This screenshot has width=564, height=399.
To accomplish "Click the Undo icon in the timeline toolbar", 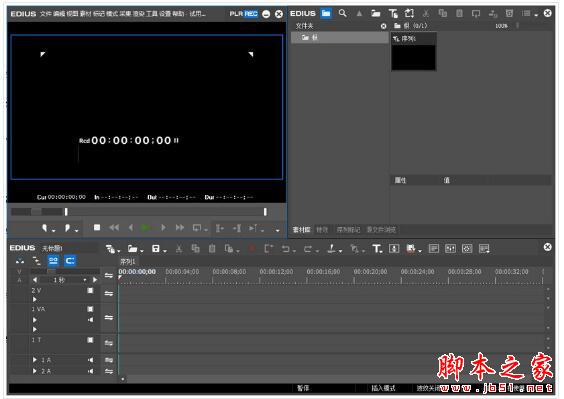I will (x=286, y=248).
